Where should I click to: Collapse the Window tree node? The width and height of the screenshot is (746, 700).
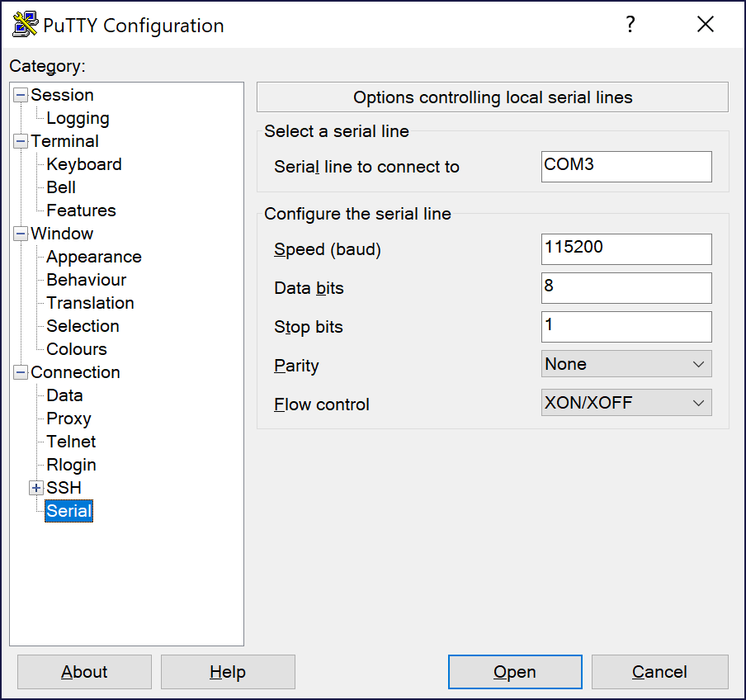[x=21, y=234]
